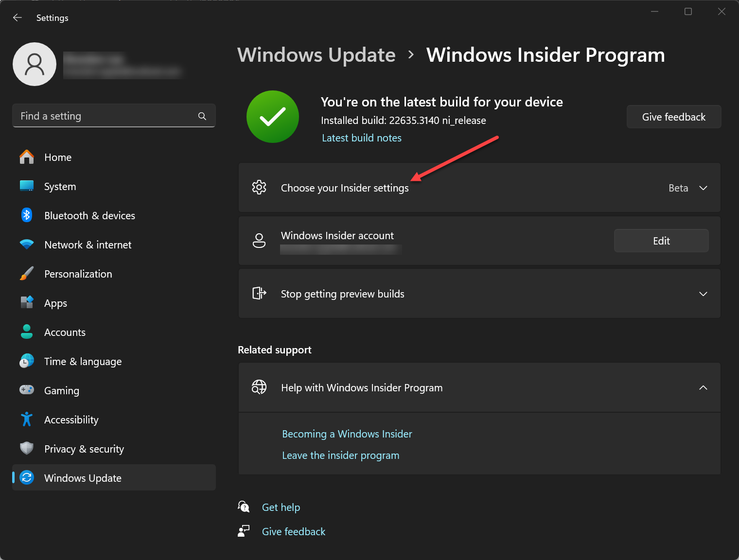Click the System monitor icon

tap(27, 186)
